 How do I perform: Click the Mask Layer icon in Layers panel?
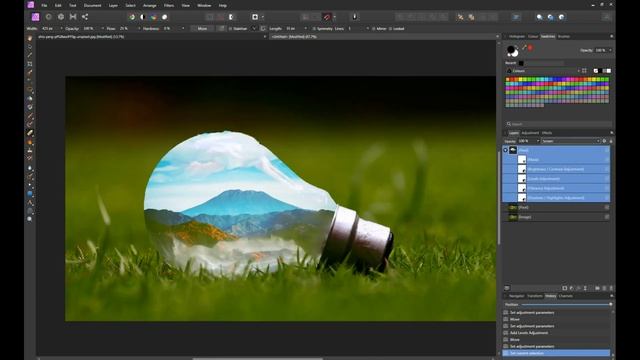(565, 288)
